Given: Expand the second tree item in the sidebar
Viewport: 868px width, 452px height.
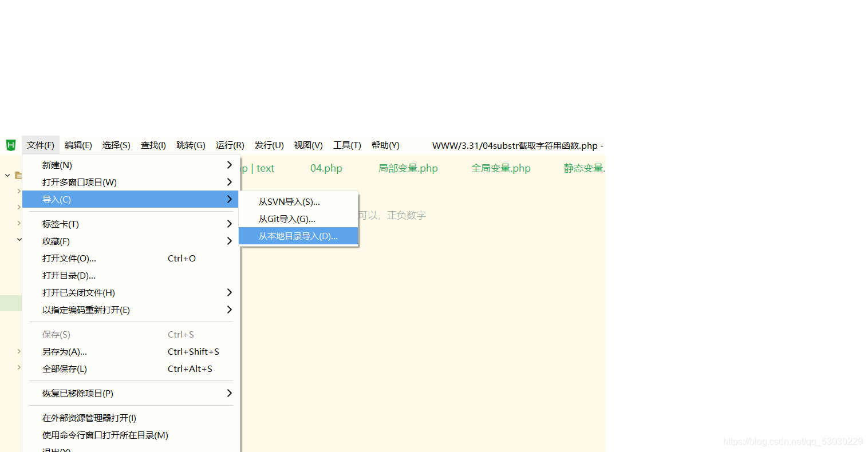Looking at the screenshot, I should 19,191.
